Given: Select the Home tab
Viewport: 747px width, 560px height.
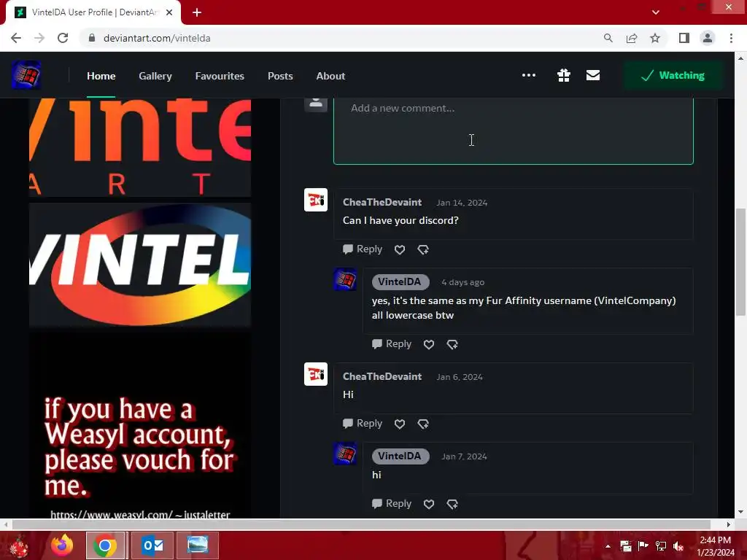Looking at the screenshot, I should tap(101, 76).
